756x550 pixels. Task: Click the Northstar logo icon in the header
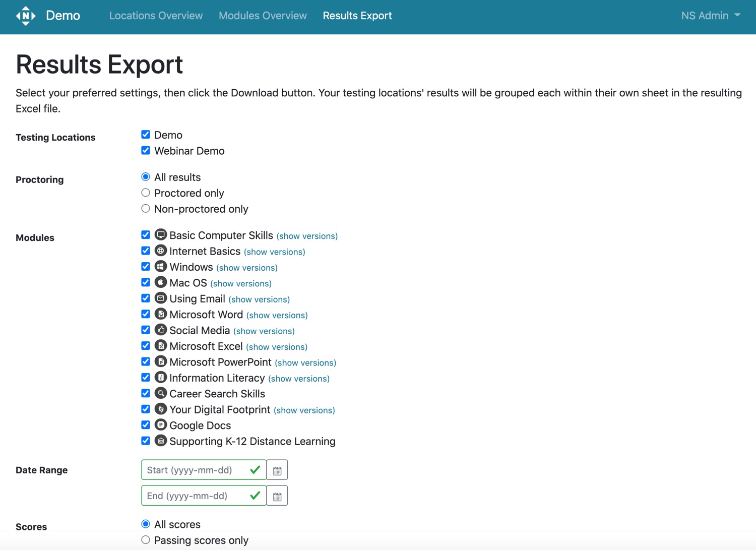26,16
